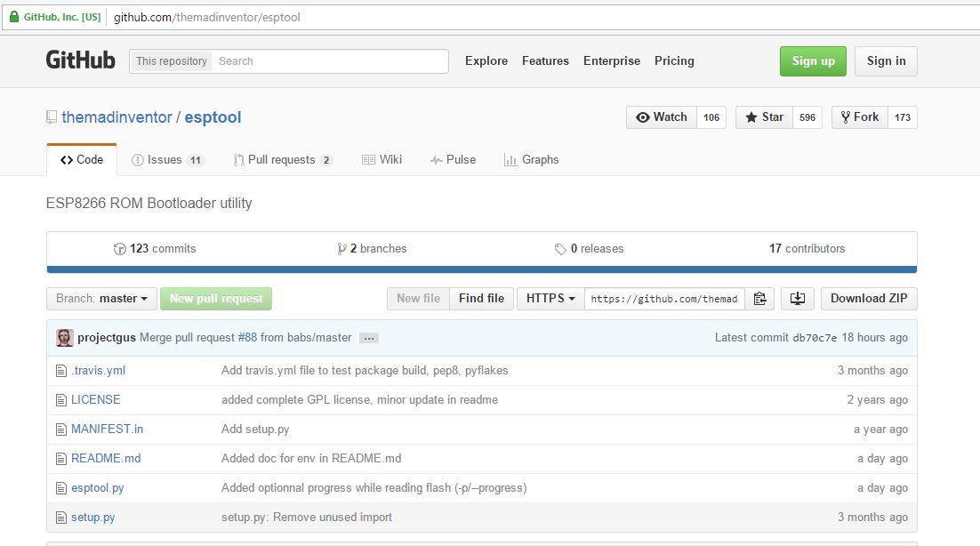The height and width of the screenshot is (546, 980).
Task: Click the commits history icon showing 123 commits
Action: 121,249
